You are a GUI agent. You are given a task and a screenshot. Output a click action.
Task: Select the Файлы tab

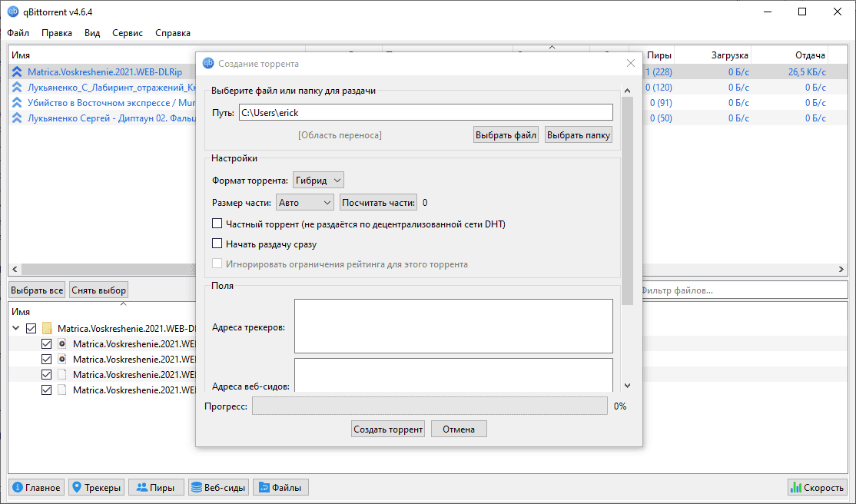click(280, 487)
